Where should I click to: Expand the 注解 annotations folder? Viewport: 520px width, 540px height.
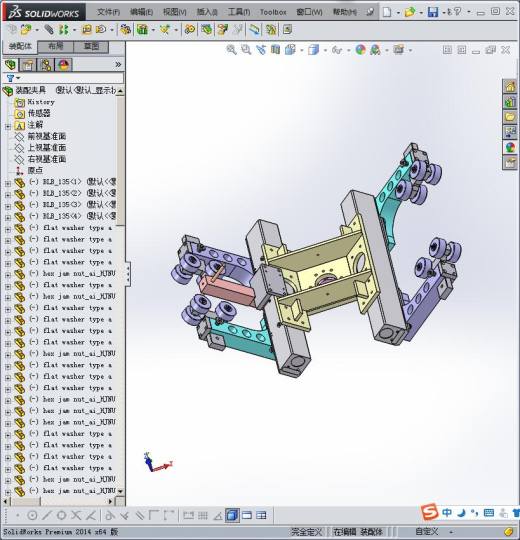tap(8, 126)
